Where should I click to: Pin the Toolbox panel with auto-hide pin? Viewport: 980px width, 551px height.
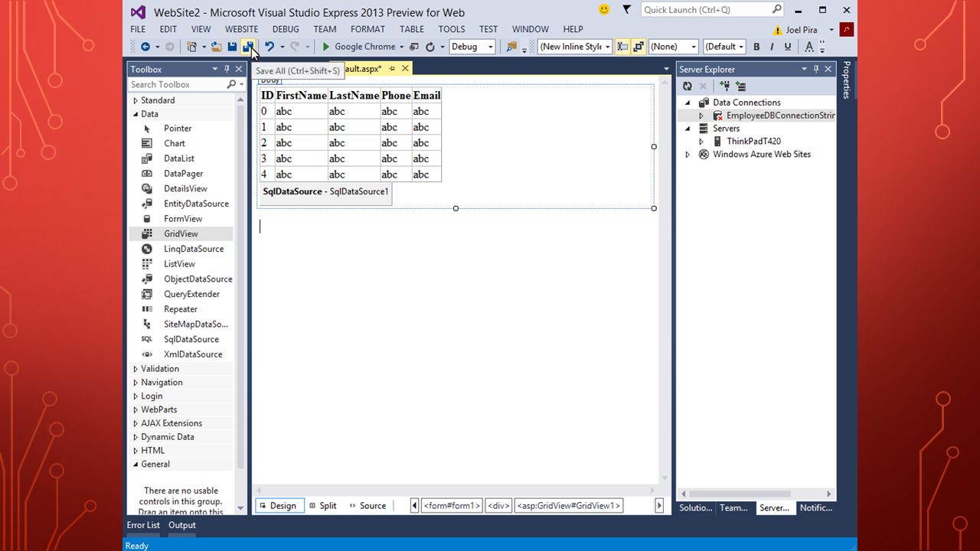(227, 69)
